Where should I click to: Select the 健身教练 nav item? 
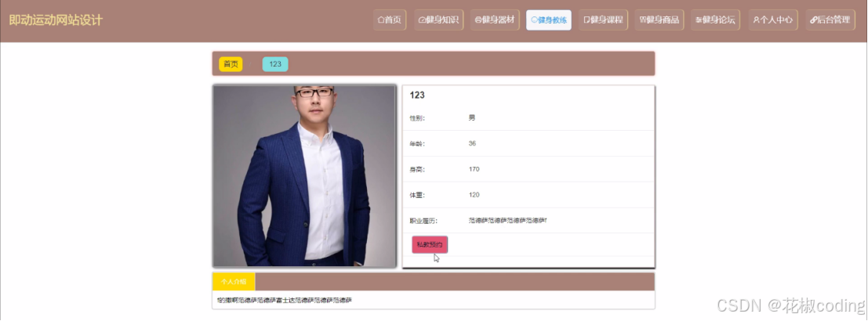click(x=549, y=20)
